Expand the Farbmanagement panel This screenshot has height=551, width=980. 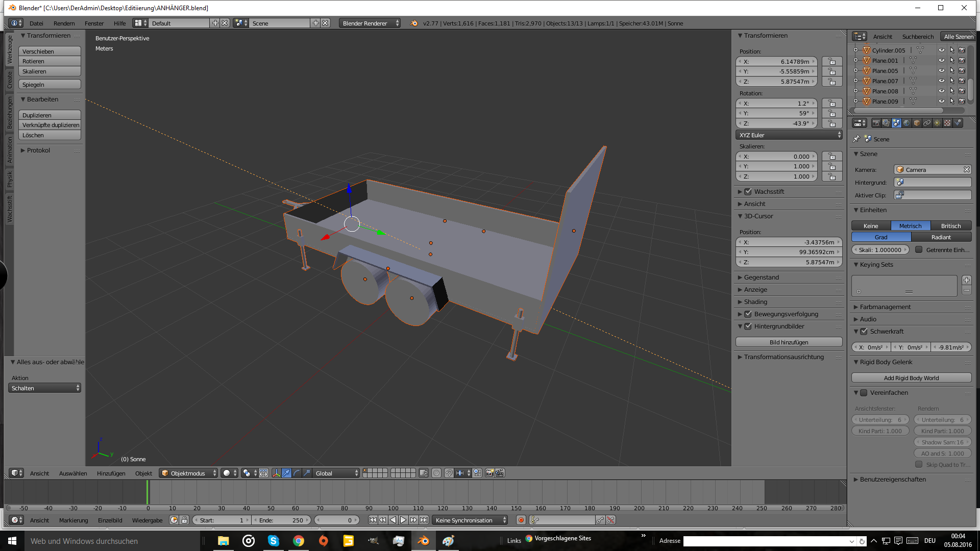885,307
